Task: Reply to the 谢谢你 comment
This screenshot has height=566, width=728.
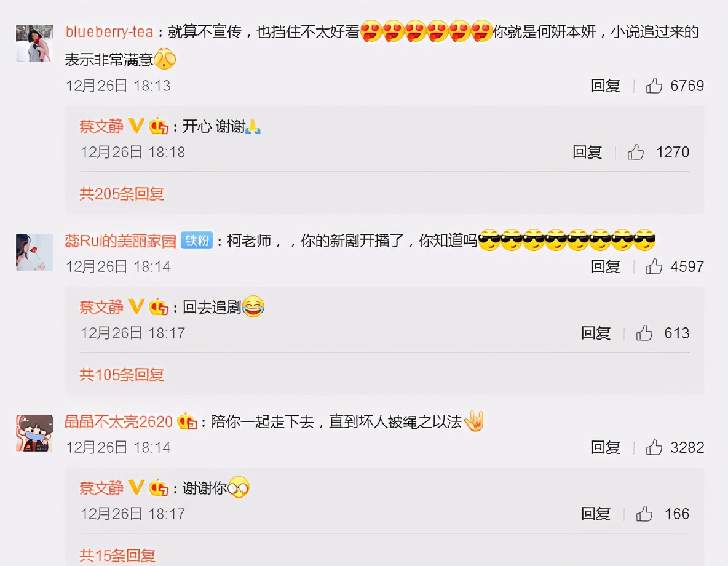Action: [596, 514]
